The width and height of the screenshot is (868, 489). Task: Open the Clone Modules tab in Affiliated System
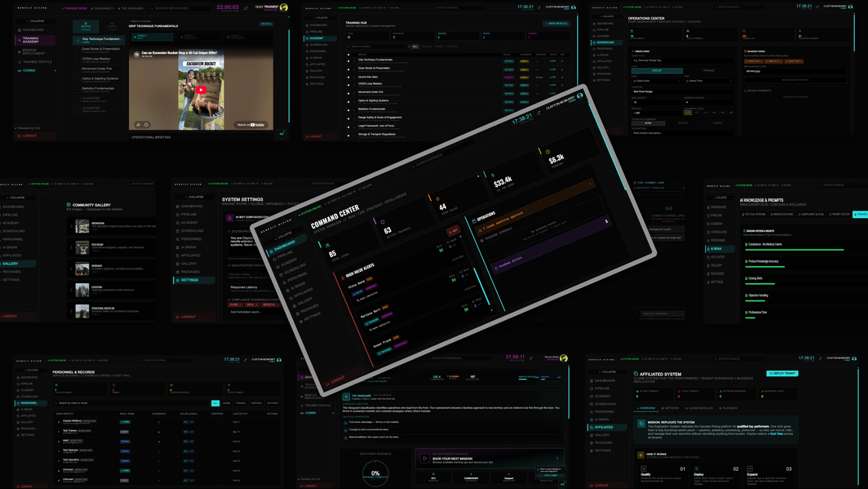pyautogui.click(x=699, y=408)
